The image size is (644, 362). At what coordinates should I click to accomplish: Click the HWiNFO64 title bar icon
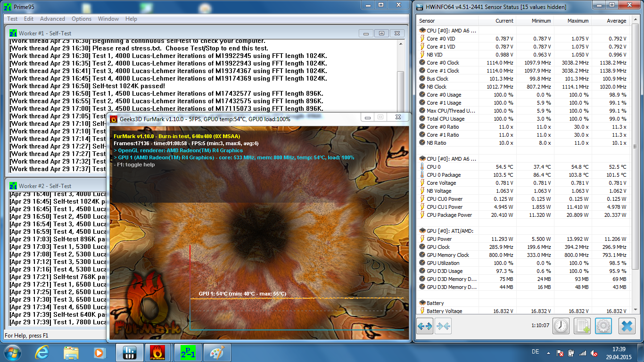click(x=420, y=7)
